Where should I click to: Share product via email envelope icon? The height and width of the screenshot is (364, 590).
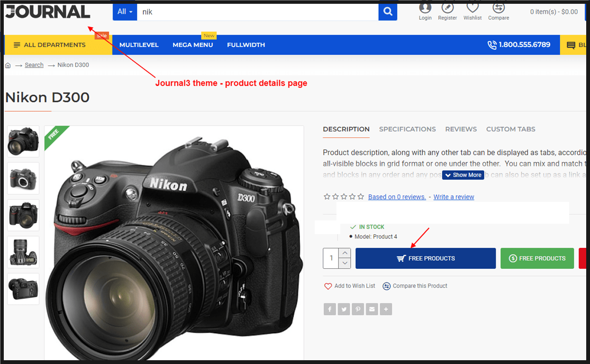click(372, 309)
